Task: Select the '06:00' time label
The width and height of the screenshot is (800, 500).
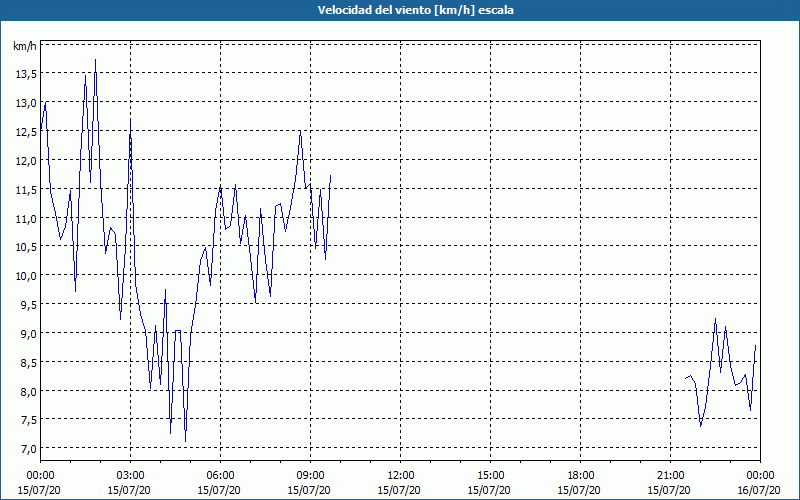Action: click(x=220, y=476)
